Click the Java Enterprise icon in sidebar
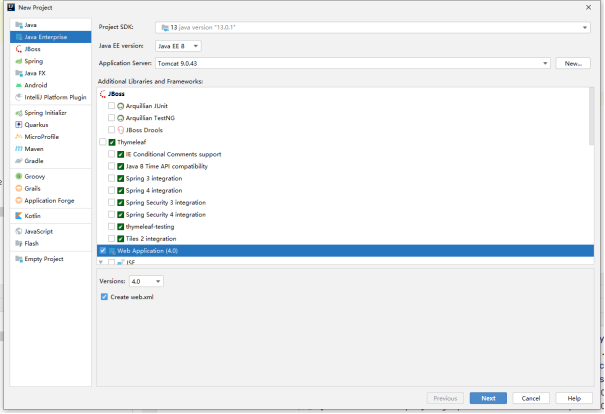This screenshot has width=605, height=414. pyautogui.click(x=19, y=37)
